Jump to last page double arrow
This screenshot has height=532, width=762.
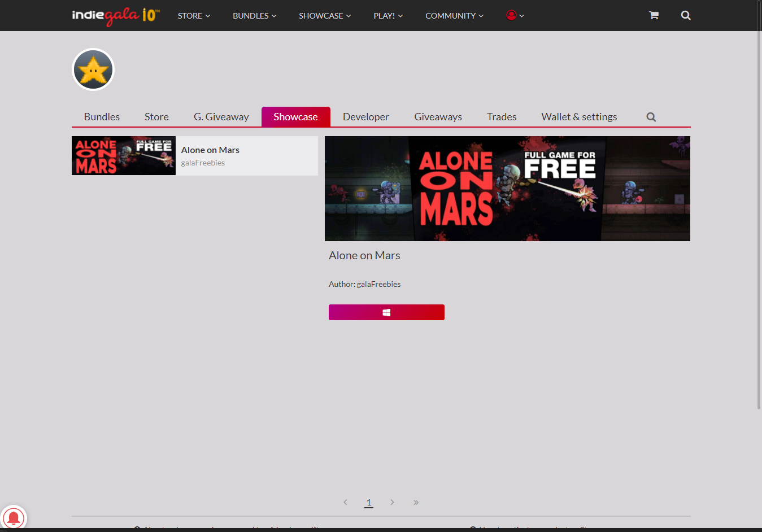(416, 502)
